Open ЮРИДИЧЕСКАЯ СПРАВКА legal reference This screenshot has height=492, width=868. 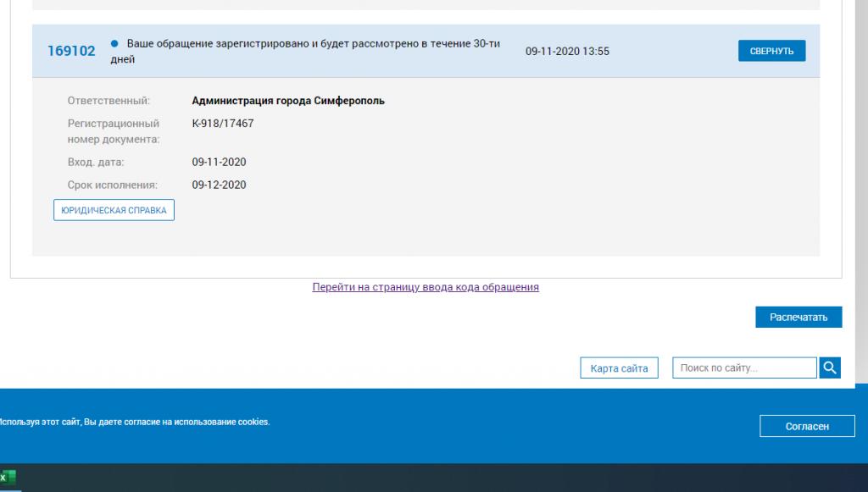tap(114, 210)
